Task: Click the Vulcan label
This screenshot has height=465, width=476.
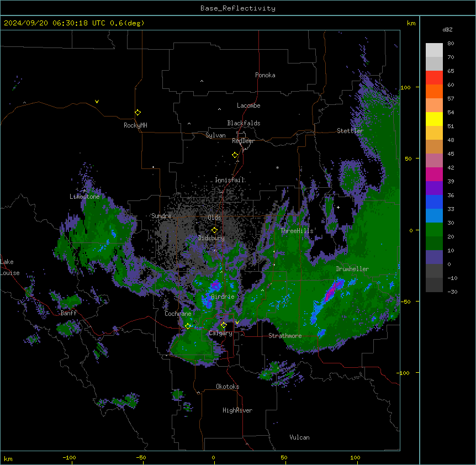Action: pos(300,437)
